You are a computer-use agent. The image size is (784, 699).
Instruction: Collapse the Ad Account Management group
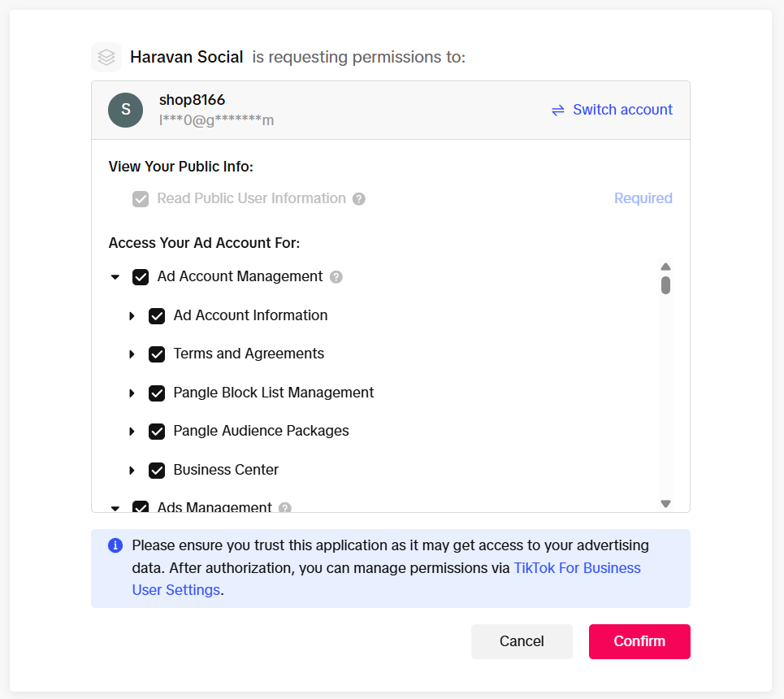[115, 277]
